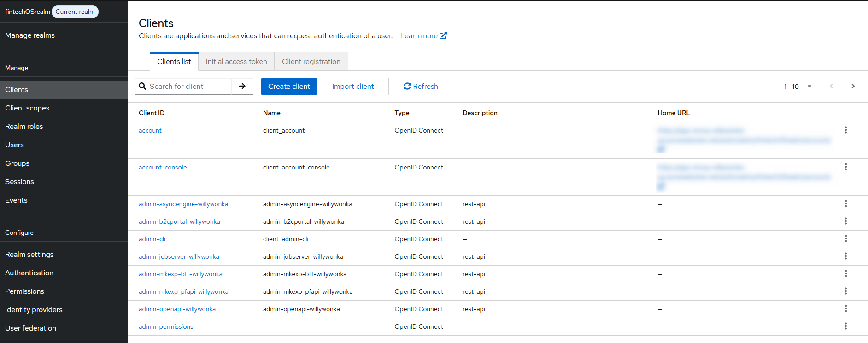Open the admin-cli client link
Viewport: 868px width, 343px height.
tap(152, 239)
